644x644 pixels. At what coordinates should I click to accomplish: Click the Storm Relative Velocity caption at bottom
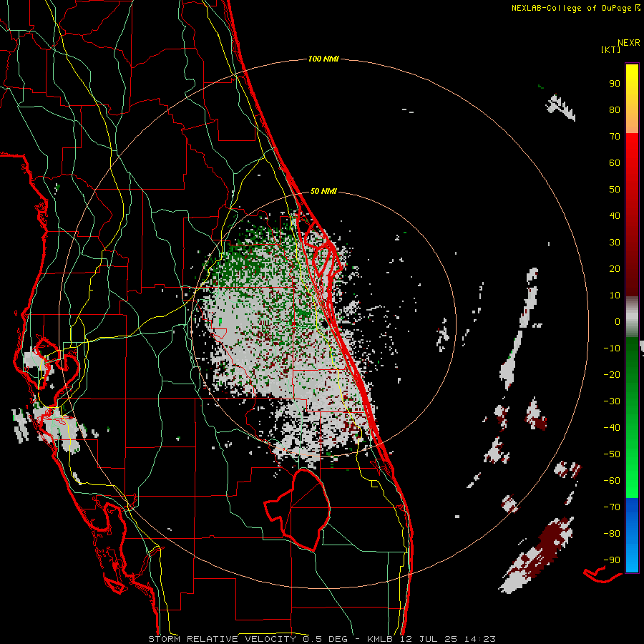click(x=321, y=639)
